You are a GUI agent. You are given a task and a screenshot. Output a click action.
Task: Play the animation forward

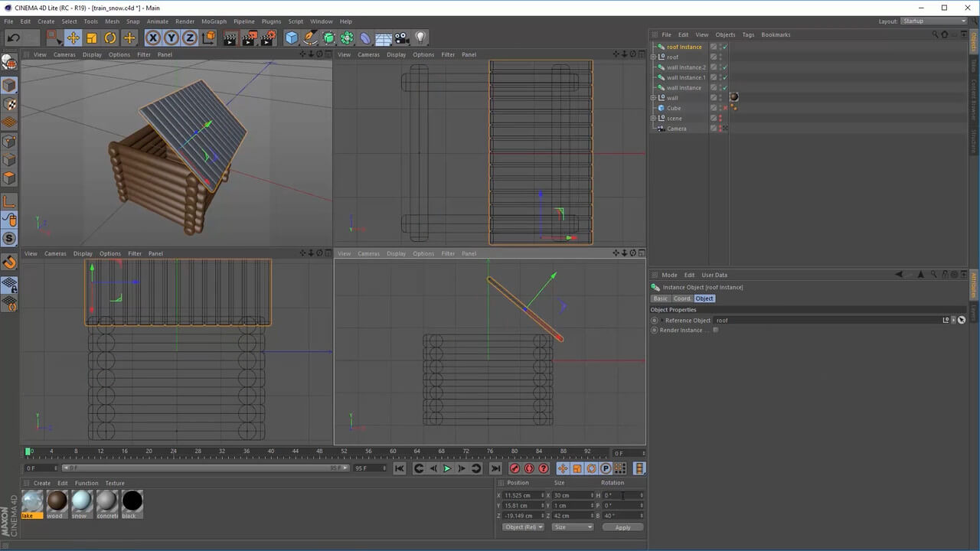[x=447, y=468]
